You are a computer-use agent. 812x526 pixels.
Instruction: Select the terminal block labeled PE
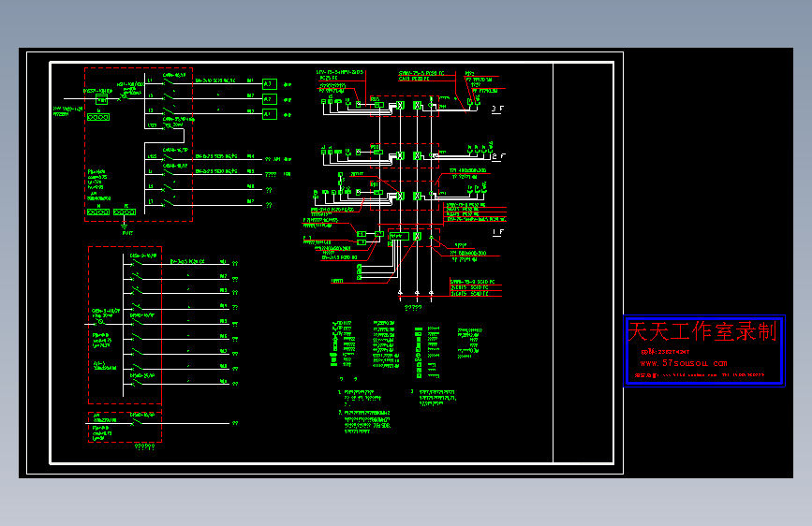(125, 212)
